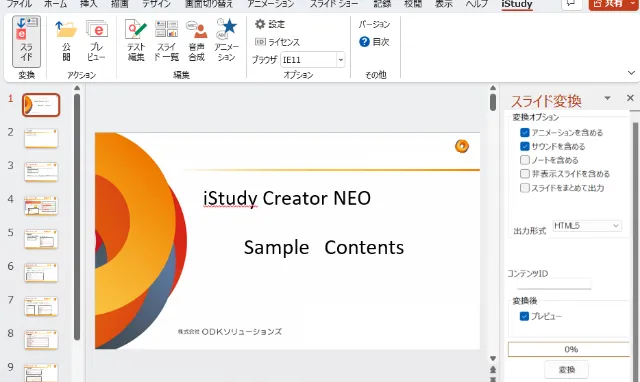The height and width of the screenshot is (382, 640).
Task: Select slide 8 thumbnail
Action: point(41,340)
